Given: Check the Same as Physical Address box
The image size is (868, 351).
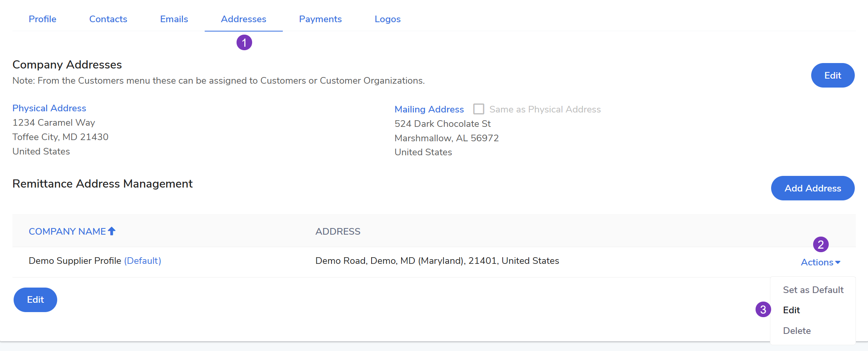Looking at the screenshot, I should tap(479, 109).
